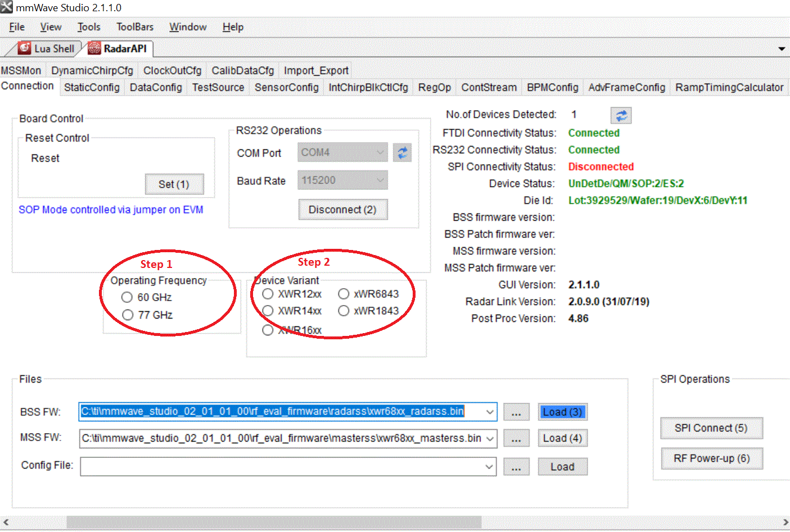
Task: Open the MSSMon tab
Action: click(21, 70)
